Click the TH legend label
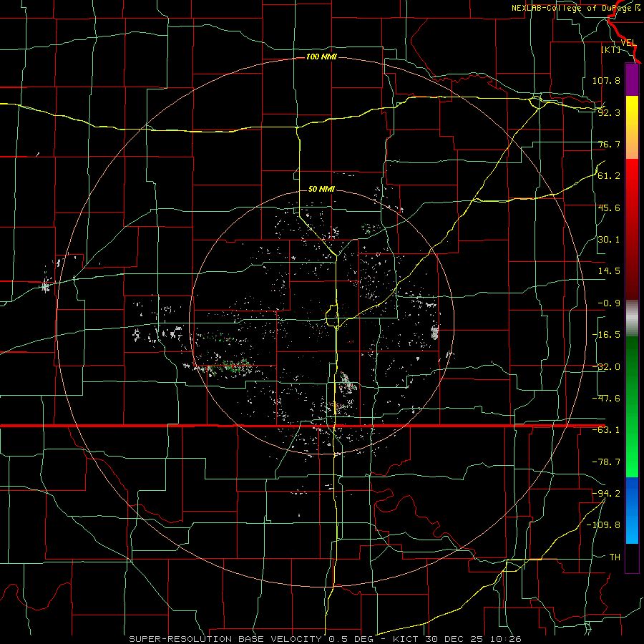Screen dimensions: 644x644 (x=615, y=557)
